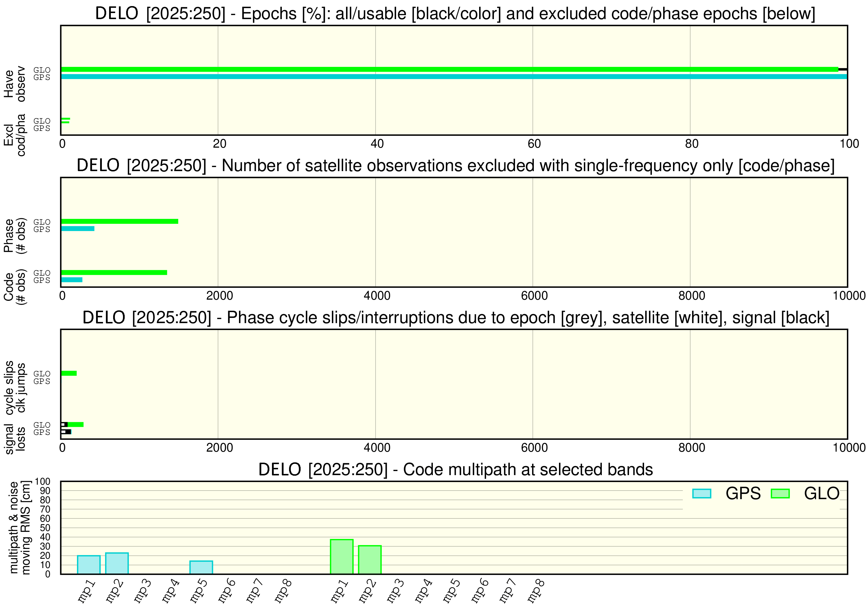Click the GPS label in Code row

(x=42, y=280)
